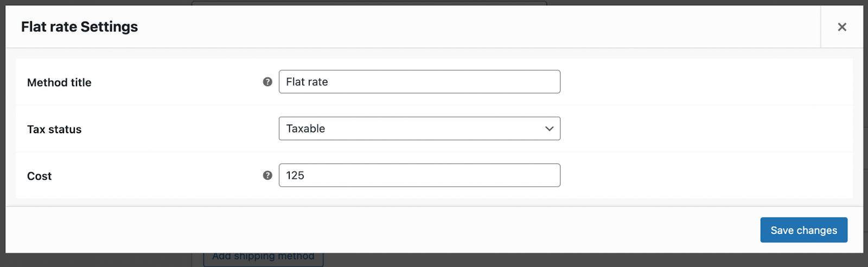
Task: Focus the Method title text field
Action: [x=419, y=82]
